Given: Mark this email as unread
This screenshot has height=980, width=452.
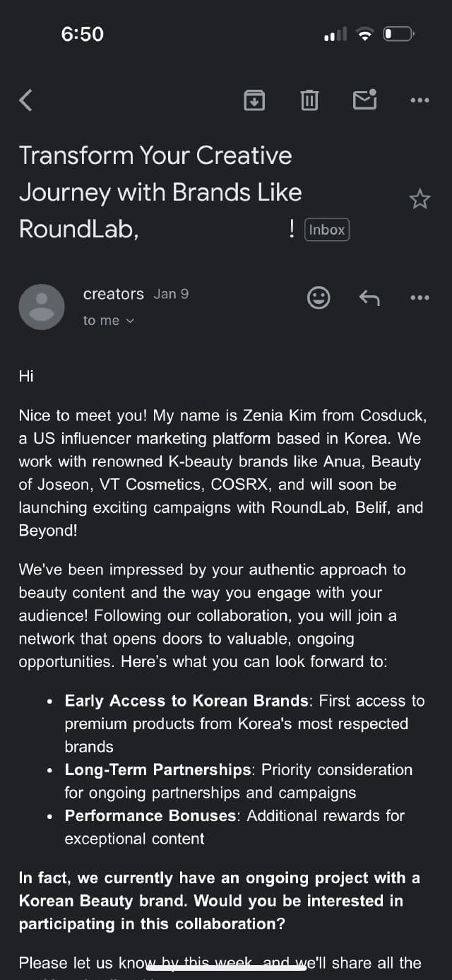Looking at the screenshot, I should tap(364, 100).
